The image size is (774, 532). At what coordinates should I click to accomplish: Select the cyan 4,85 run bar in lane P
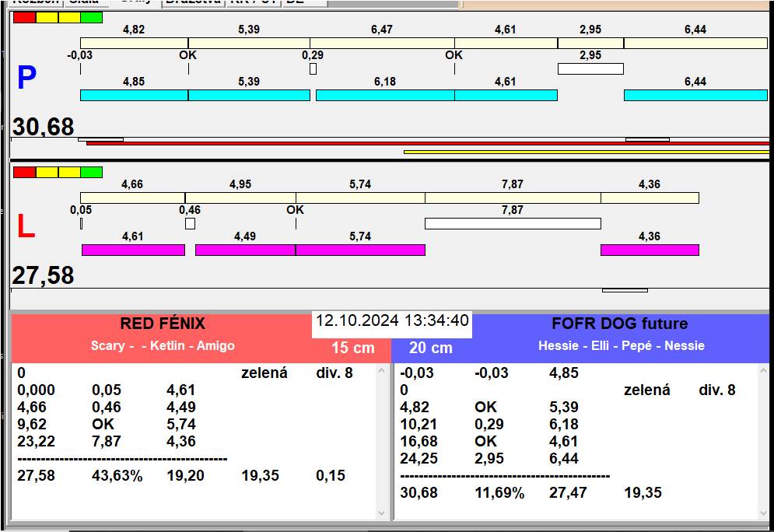tap(135, 95)
